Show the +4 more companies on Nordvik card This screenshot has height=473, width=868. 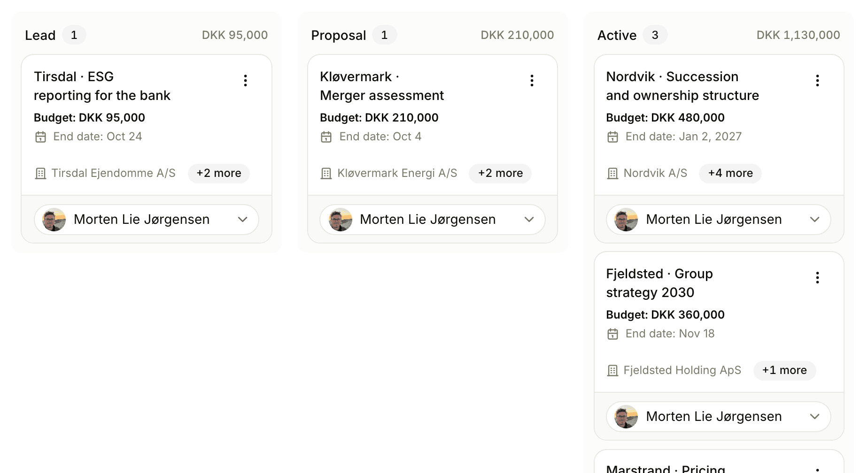[730, 174]
